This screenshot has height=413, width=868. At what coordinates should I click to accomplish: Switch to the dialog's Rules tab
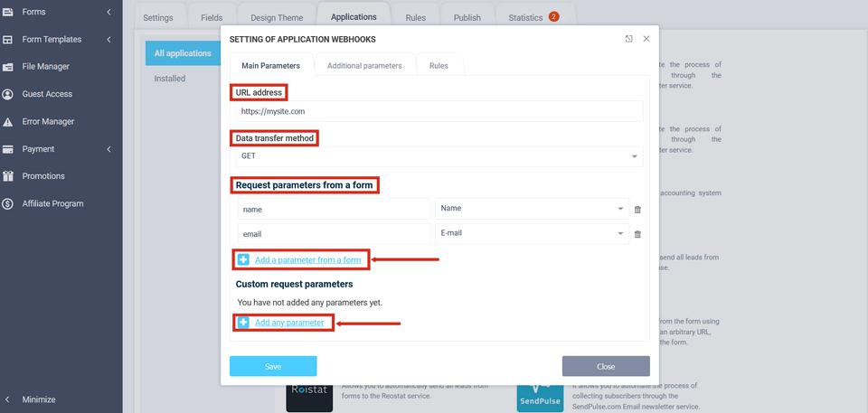439,66
